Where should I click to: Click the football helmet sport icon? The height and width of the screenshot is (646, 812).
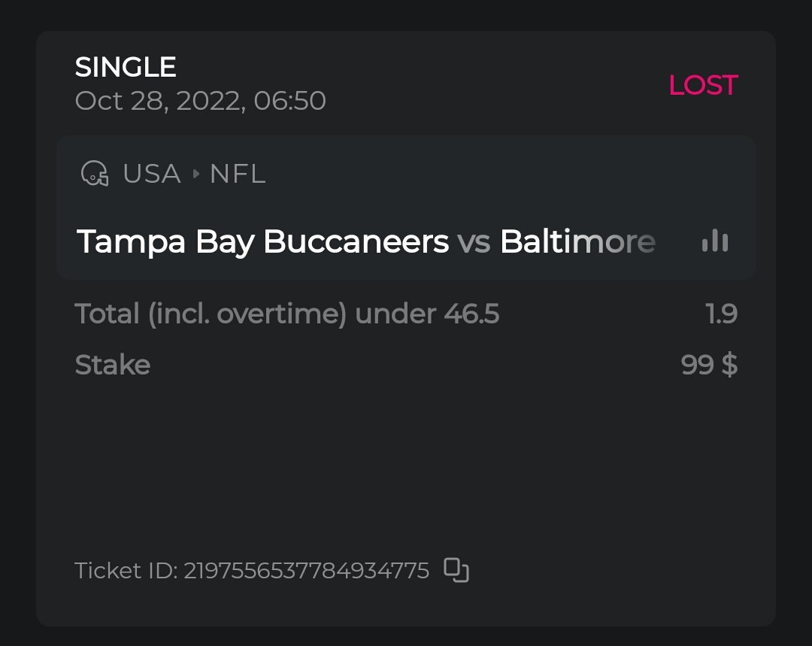coord(94,174)
